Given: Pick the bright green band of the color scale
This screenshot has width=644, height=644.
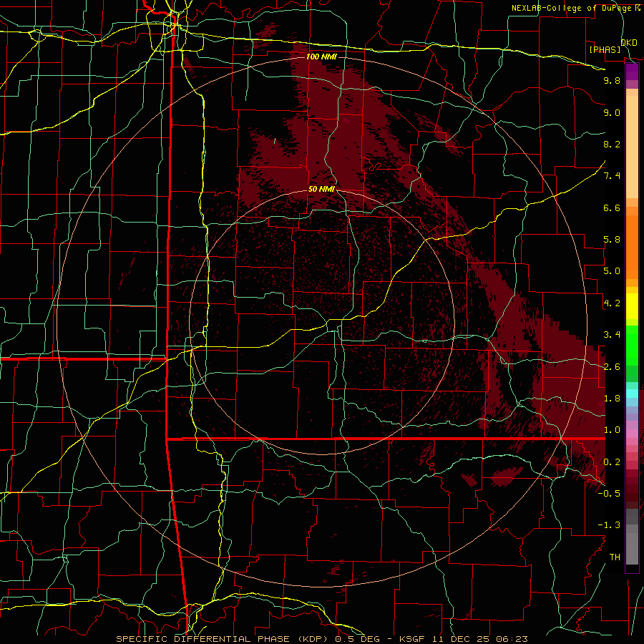Looking at the screenshot, I should coord(632,345).
